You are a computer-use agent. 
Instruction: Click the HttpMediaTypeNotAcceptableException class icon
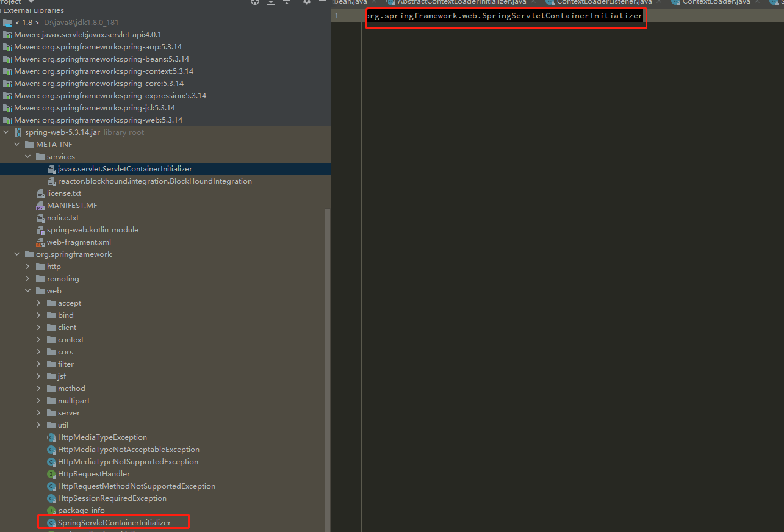(52, 450)
